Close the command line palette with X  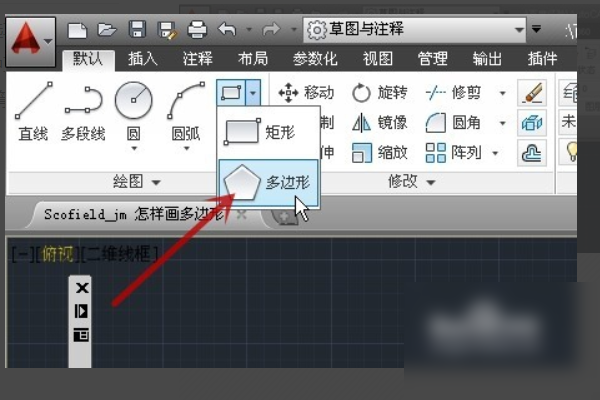click(82, 288)
